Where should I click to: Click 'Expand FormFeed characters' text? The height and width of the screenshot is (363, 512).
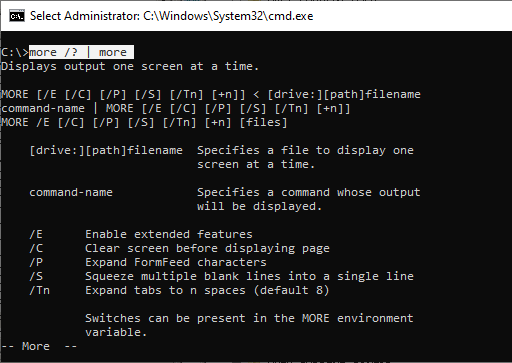(176, 262)
